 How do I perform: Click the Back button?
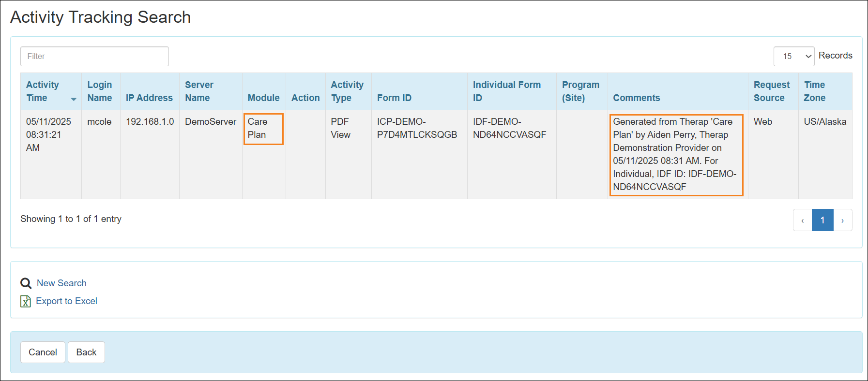tap(86, 352)
